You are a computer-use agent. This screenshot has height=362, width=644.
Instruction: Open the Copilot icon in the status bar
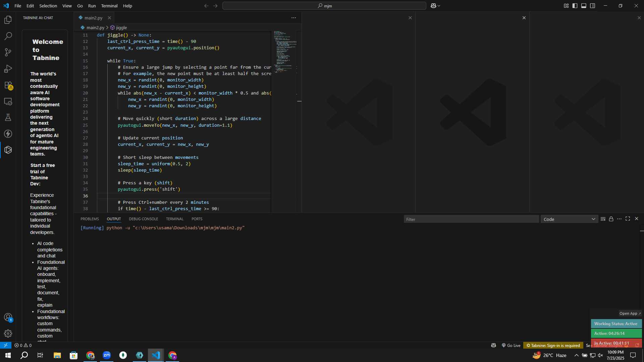click(493, 345)
